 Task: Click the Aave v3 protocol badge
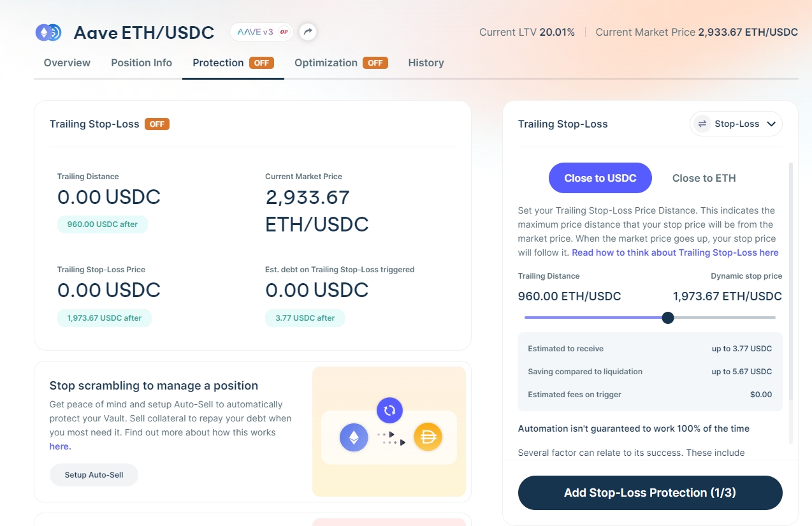click(261, 32)
